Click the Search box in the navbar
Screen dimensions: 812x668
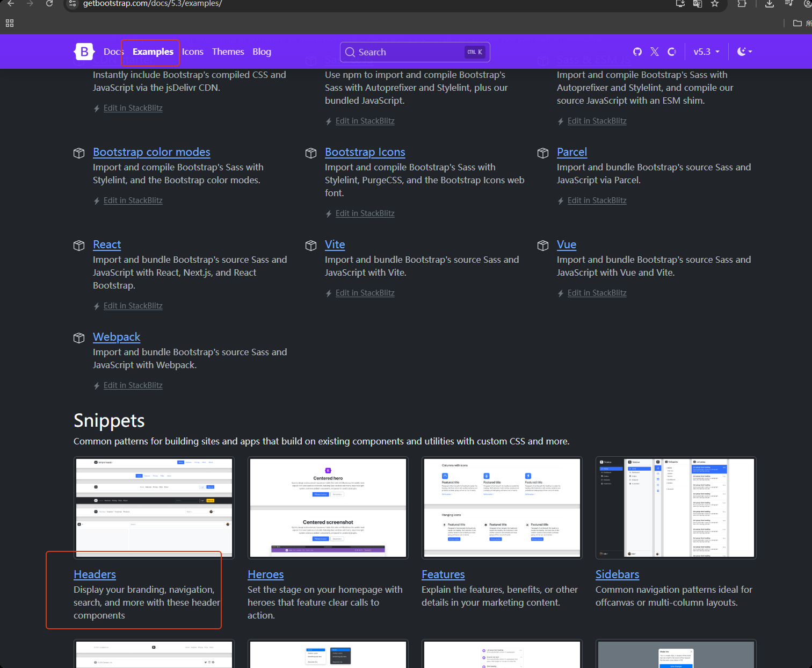coord(415,52)
